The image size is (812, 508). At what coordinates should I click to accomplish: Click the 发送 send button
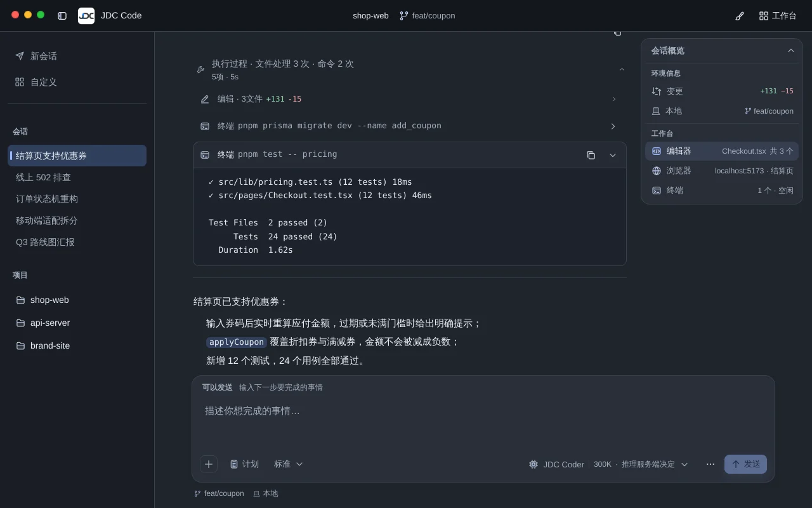click(745, 464)
